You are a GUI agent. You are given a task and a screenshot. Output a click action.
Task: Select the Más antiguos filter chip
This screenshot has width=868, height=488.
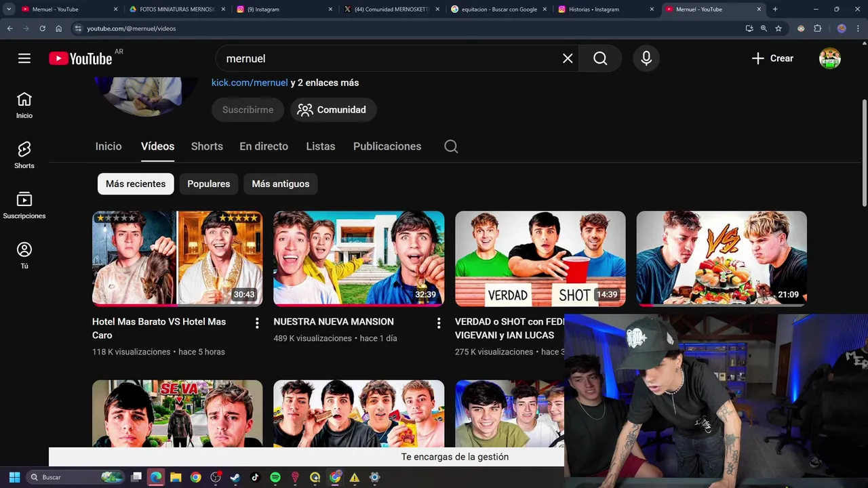tap(281, 184)
